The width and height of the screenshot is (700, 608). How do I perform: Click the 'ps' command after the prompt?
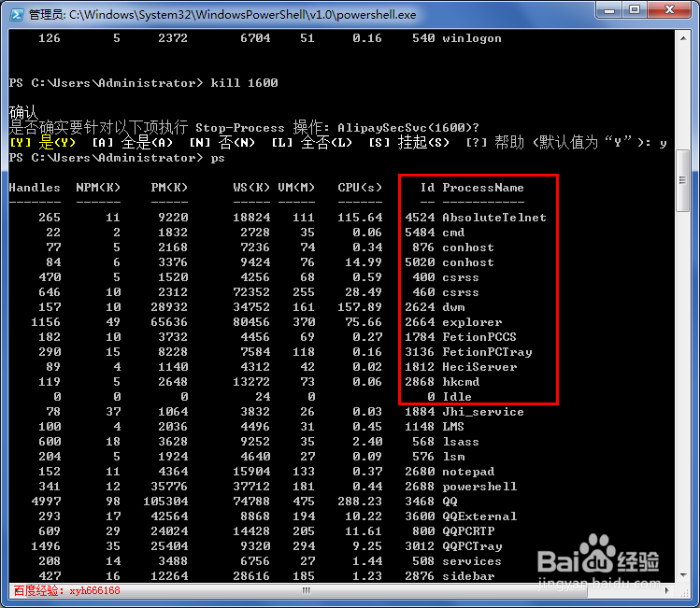(x=218, y=158)
